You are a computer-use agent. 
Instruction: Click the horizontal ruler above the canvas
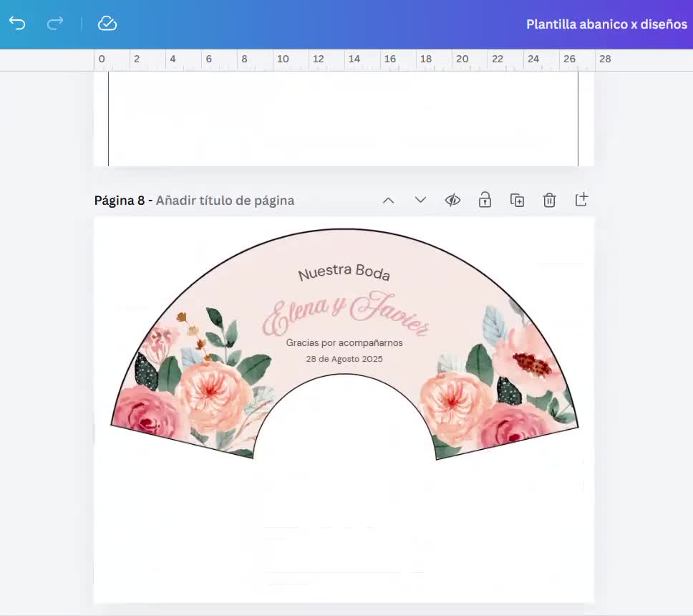point(344,59)
